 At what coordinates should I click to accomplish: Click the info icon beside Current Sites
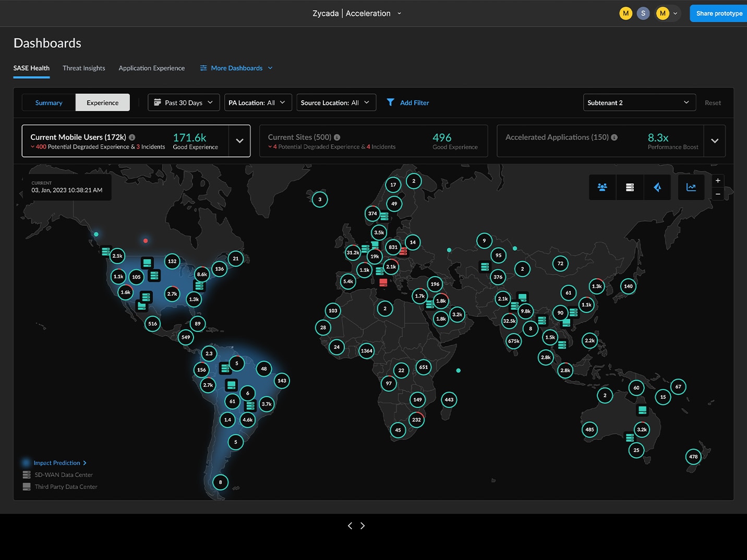pos(337,137)
